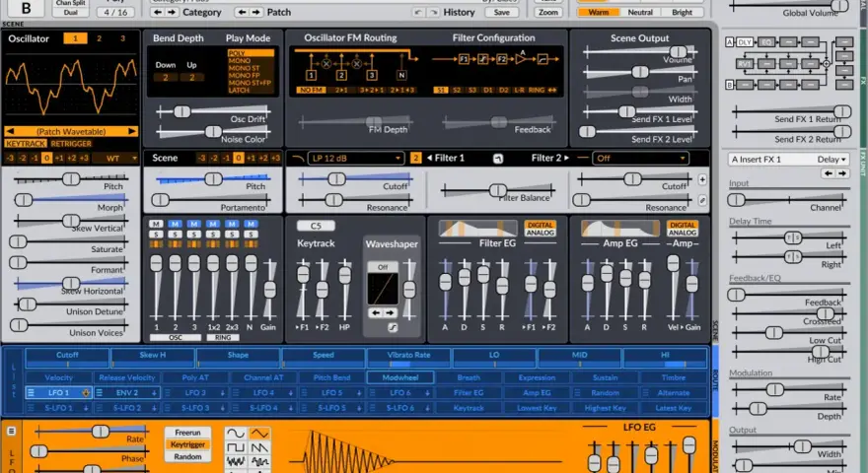The width and height of the screenshot is (868, 473).
Task: Switch to Oscillator 2 tab
Action: pos(99,38)
